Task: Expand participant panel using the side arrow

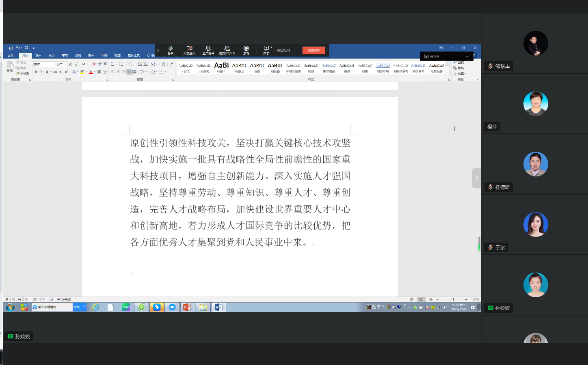Action: coord(476,178)
